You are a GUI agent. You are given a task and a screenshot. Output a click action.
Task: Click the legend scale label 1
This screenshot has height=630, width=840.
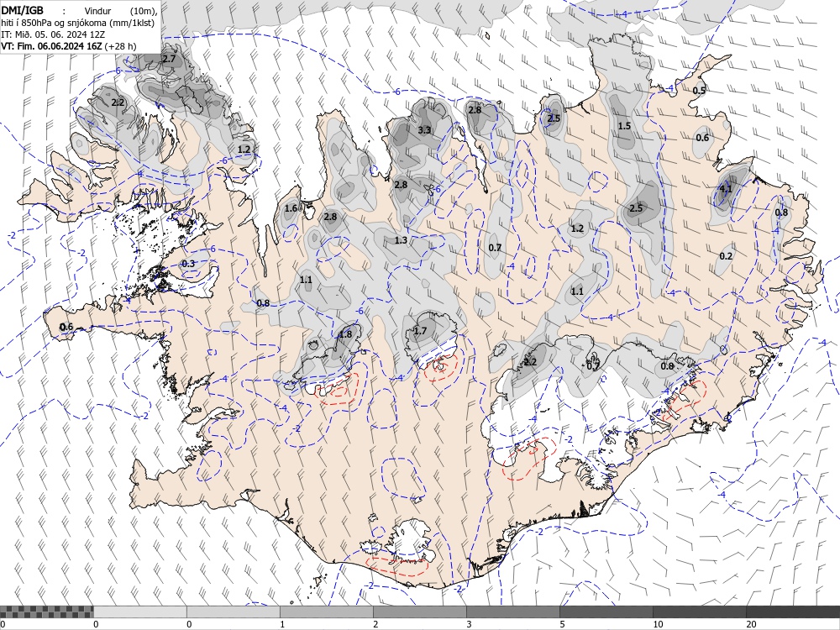(282, 624)
